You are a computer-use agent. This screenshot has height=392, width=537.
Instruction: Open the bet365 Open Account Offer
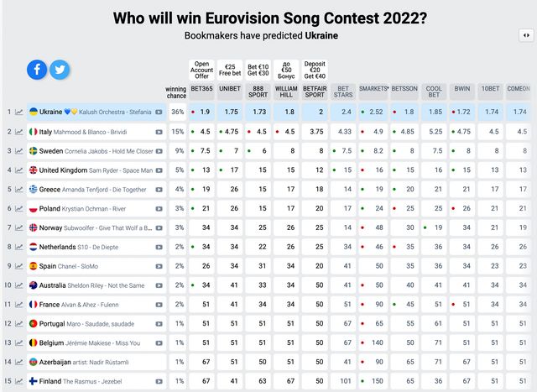click(201, 67)
